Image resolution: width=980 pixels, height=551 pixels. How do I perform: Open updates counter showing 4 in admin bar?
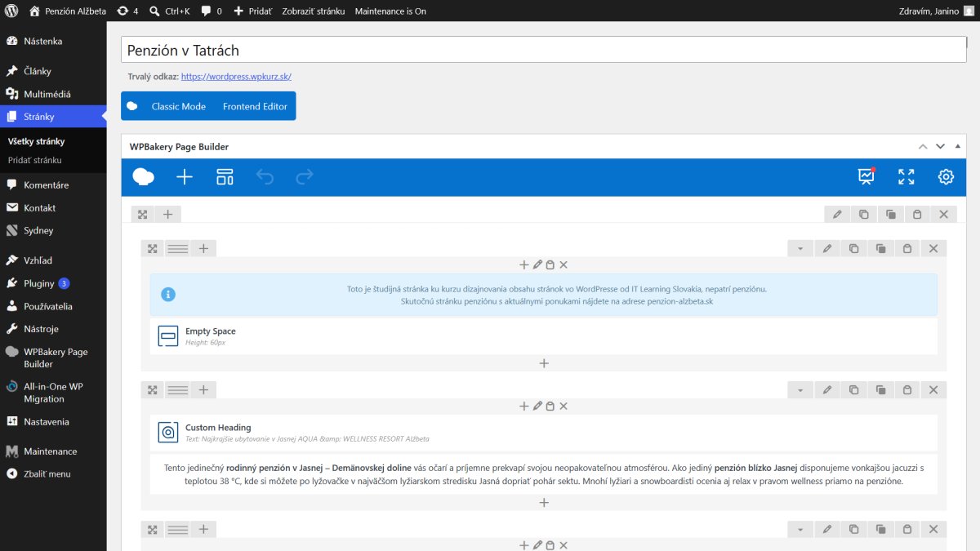tap(127, 11)
